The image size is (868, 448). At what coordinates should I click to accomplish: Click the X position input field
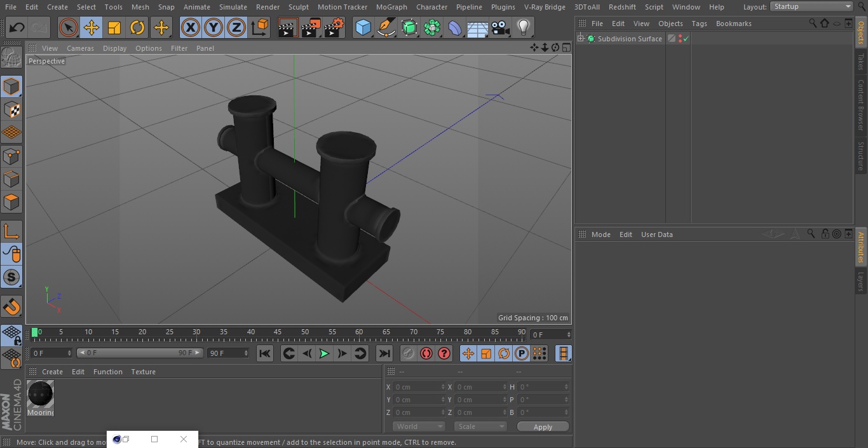pyautogui.click(x=419, y=387)
